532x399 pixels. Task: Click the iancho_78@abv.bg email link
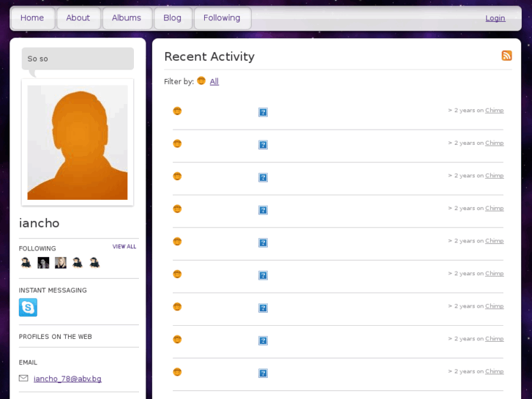[x=67, y=379]
